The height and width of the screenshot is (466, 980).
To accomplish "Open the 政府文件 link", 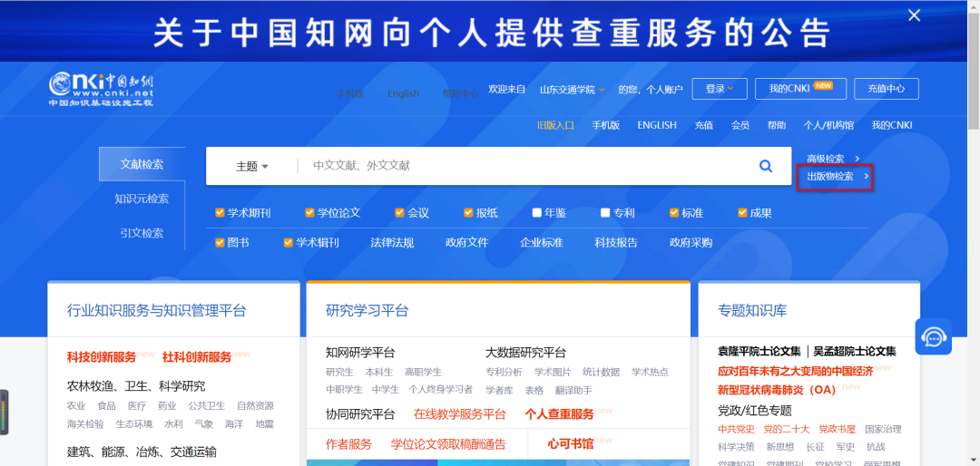I will point(467,242).
